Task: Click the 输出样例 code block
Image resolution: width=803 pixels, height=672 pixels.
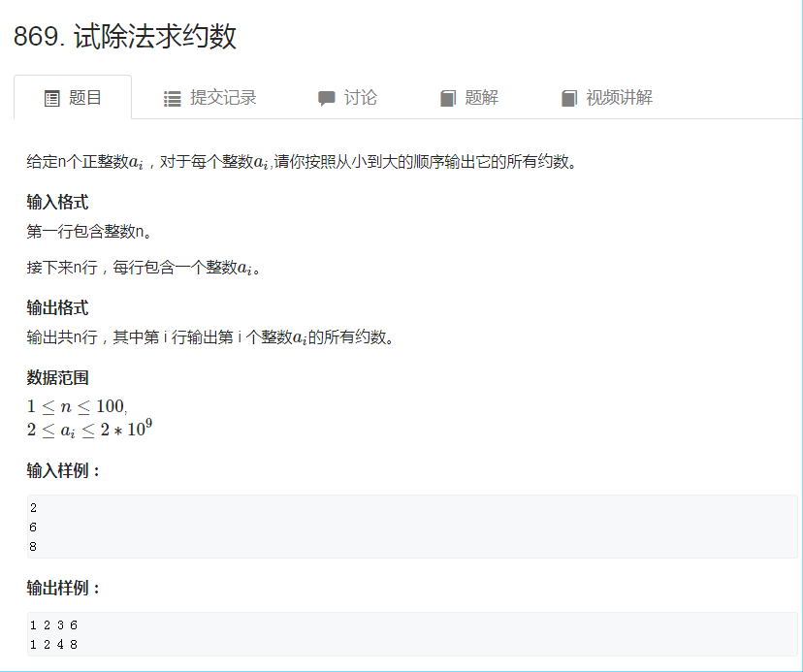Action: coord(401,633)
